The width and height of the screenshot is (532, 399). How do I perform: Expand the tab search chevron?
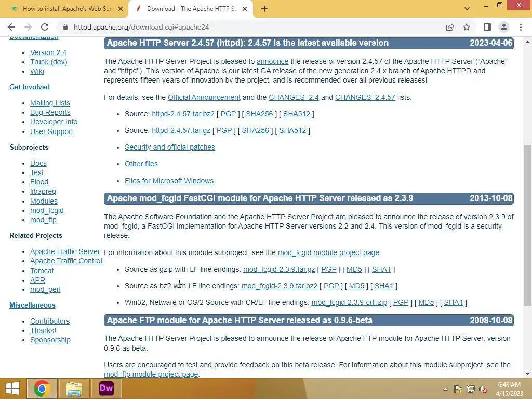tap(467, 9)
